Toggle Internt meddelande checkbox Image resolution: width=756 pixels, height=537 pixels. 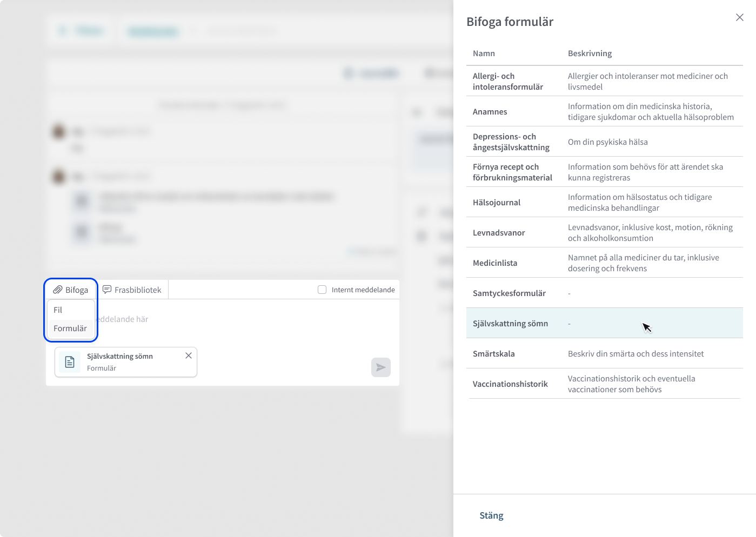(322, 290)
